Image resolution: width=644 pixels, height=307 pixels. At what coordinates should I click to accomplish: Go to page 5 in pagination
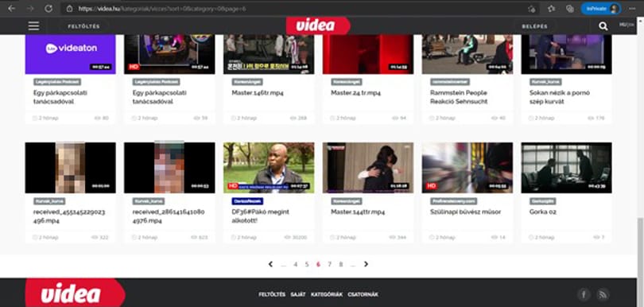tap(307, 264)
